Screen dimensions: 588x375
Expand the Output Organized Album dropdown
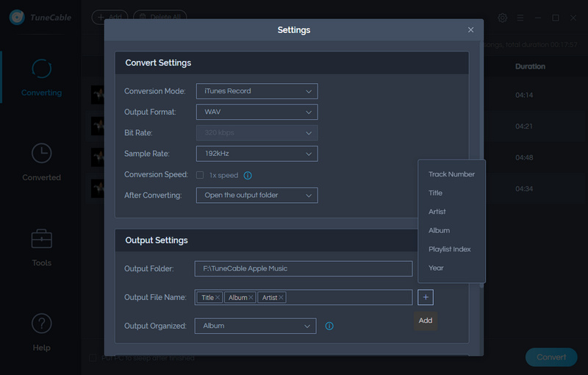tap(255, 326)
